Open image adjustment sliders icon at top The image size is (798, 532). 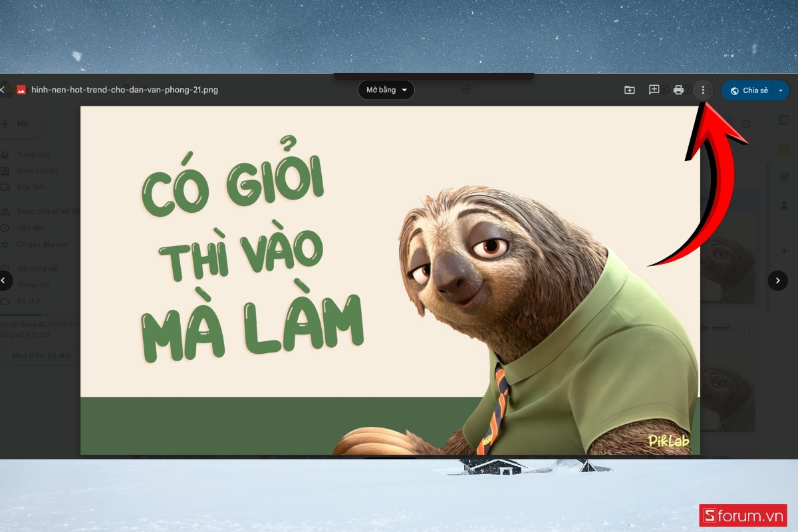[x=465, y=89]
